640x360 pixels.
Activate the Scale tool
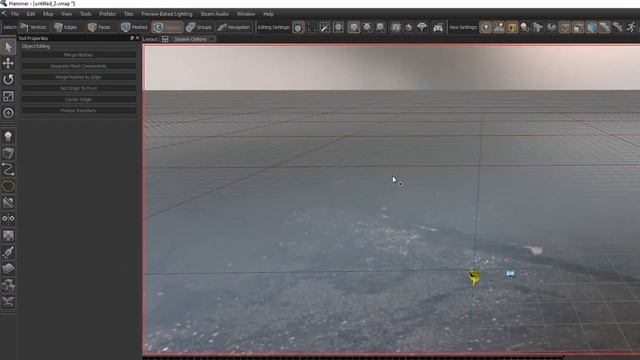tap(8, 96)
